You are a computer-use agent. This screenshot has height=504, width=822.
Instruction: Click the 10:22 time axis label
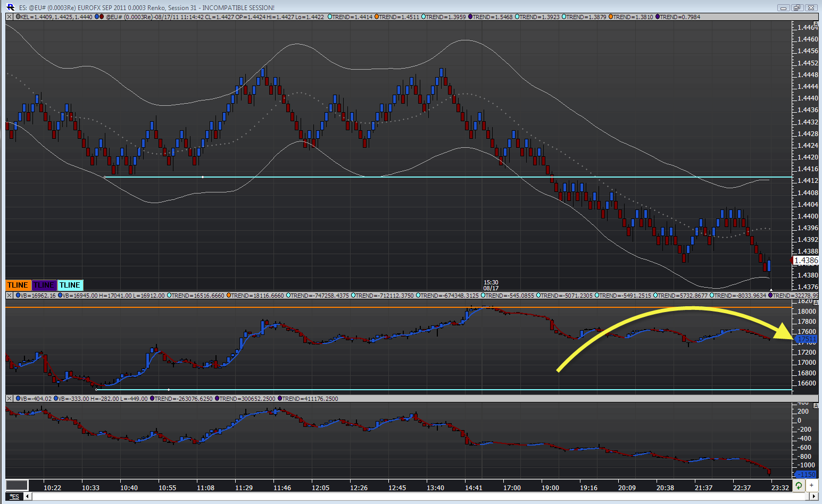tap(52, 488)
